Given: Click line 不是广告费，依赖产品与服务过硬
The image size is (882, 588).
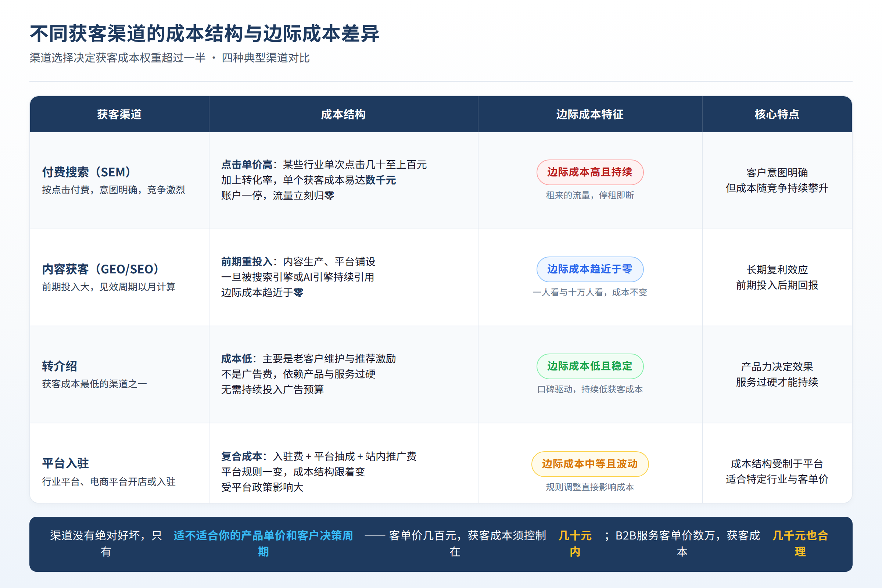Looking at the screenshot, I should point(298,374).
